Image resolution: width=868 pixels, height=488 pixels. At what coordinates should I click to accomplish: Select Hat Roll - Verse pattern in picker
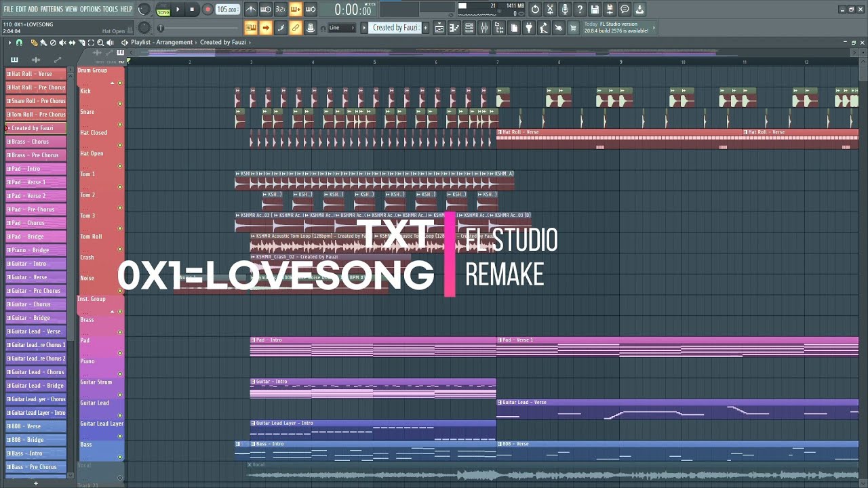(x=36, y=74)
